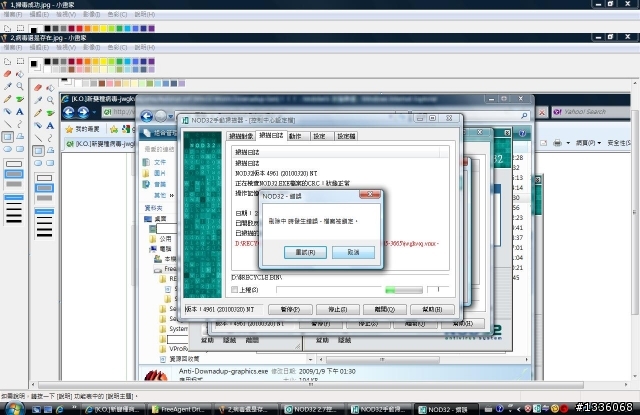
Task: Select 桌面 folder in Explorer tree
Action: (x=160, y=219)
